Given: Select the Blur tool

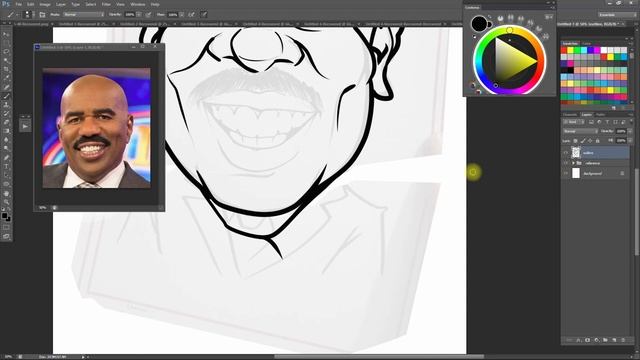Looking at the screenshot, I should click(x=6, y=140).
